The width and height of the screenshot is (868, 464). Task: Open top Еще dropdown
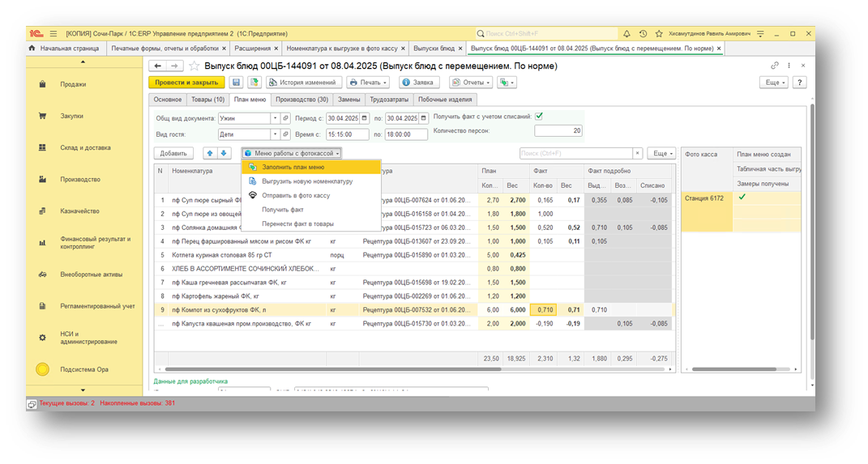(x=775, y=83)
